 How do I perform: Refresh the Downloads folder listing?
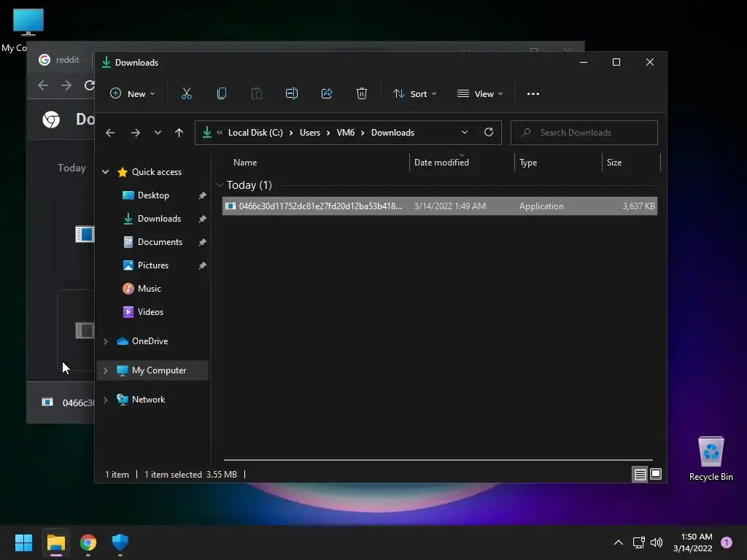click(x=488, y=133)
